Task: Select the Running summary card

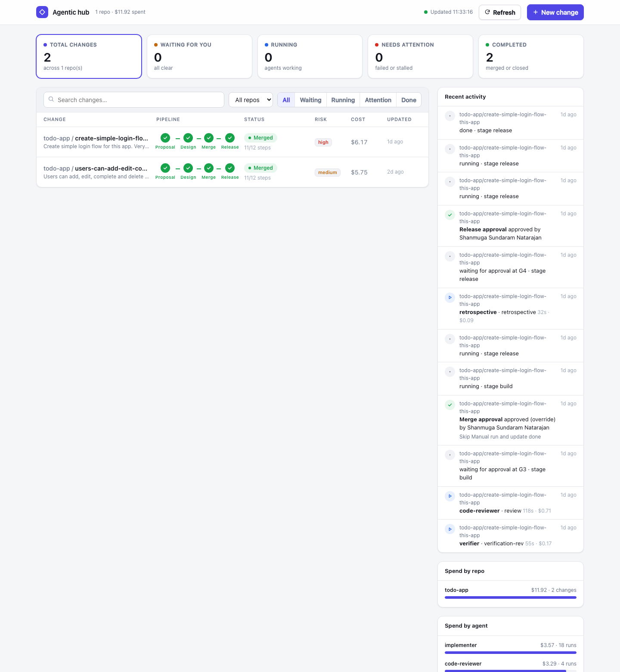Action: [310, 56]
